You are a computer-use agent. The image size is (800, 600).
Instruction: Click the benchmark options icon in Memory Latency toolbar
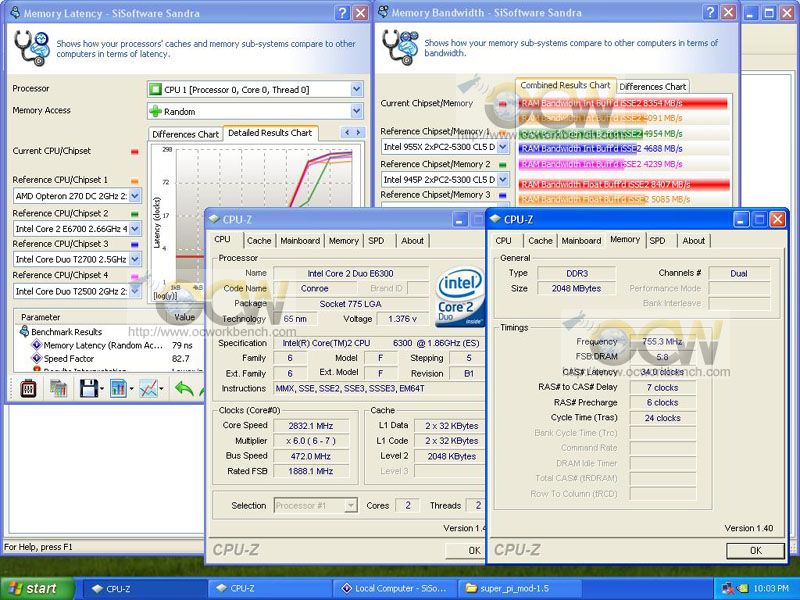pos(28,389)
